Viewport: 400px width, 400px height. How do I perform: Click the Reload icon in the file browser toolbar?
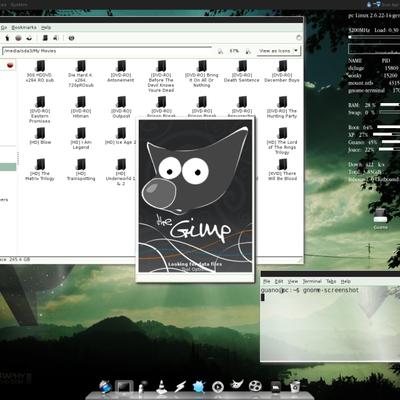[x=29, y=38]
